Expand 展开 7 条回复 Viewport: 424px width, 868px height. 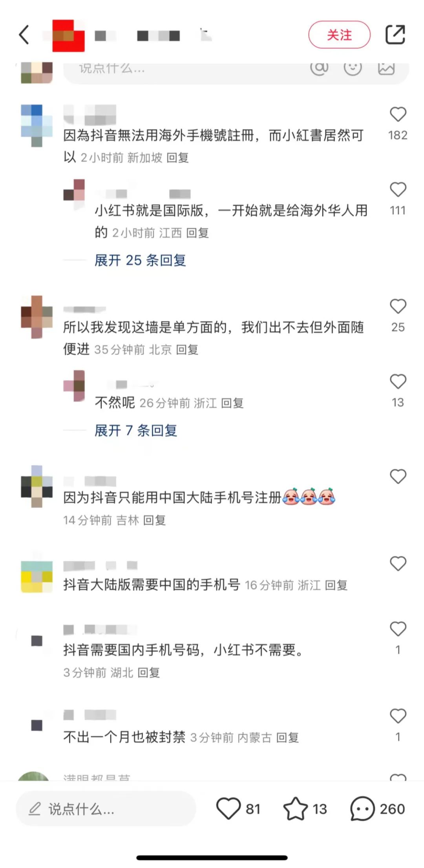coord(136,431)
